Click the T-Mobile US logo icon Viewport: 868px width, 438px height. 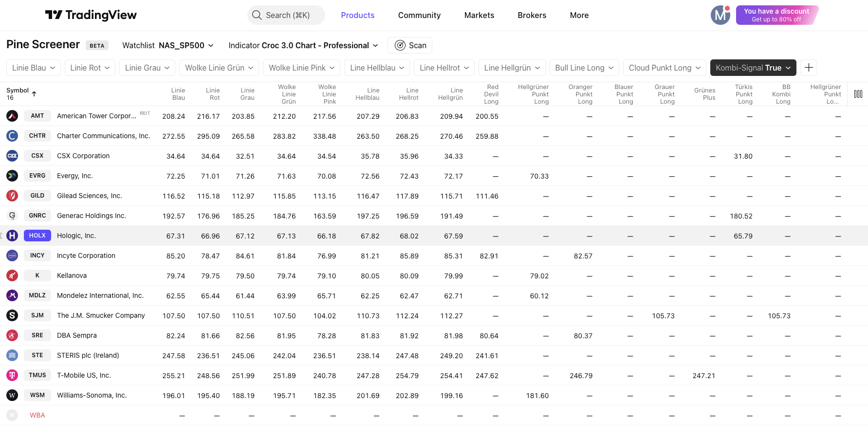pyautogui.click(x=12, y=375)
